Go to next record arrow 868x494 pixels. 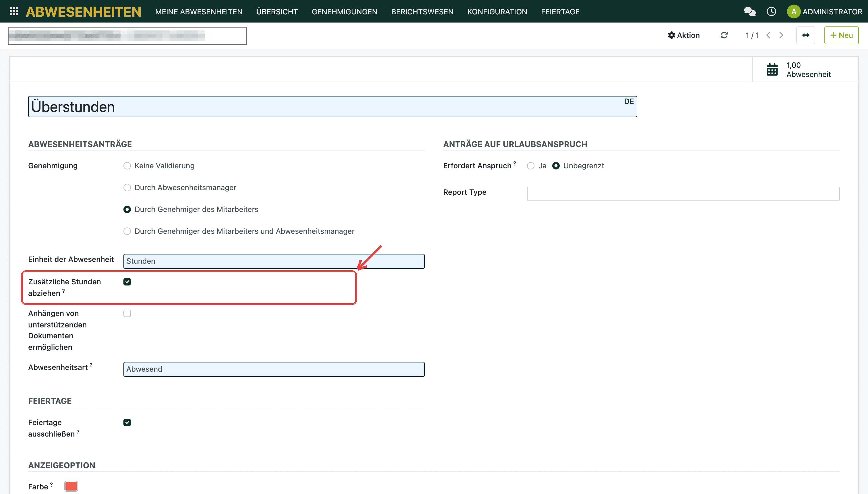[x=781, y=35]
